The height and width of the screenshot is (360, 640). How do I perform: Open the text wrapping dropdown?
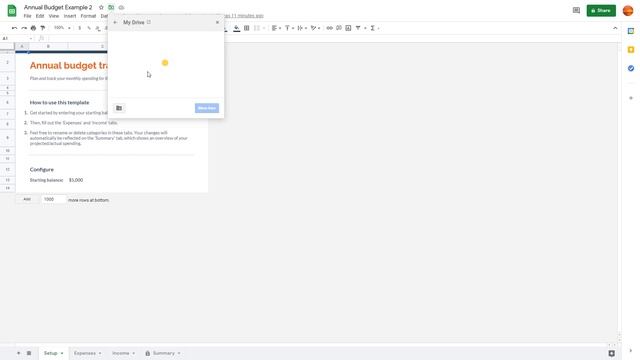pyautogui.click(x=302, y=28)
